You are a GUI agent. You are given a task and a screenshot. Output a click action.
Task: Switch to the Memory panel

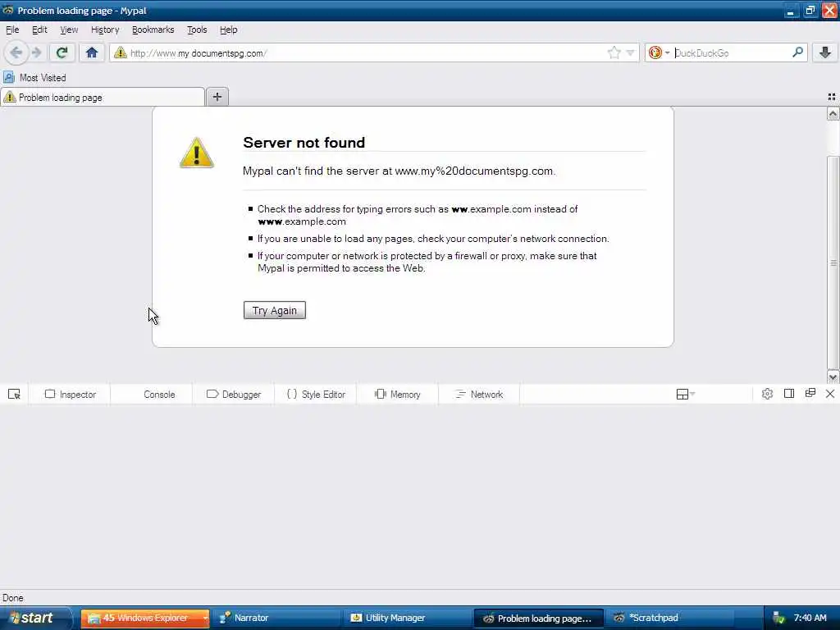(398, 395)
